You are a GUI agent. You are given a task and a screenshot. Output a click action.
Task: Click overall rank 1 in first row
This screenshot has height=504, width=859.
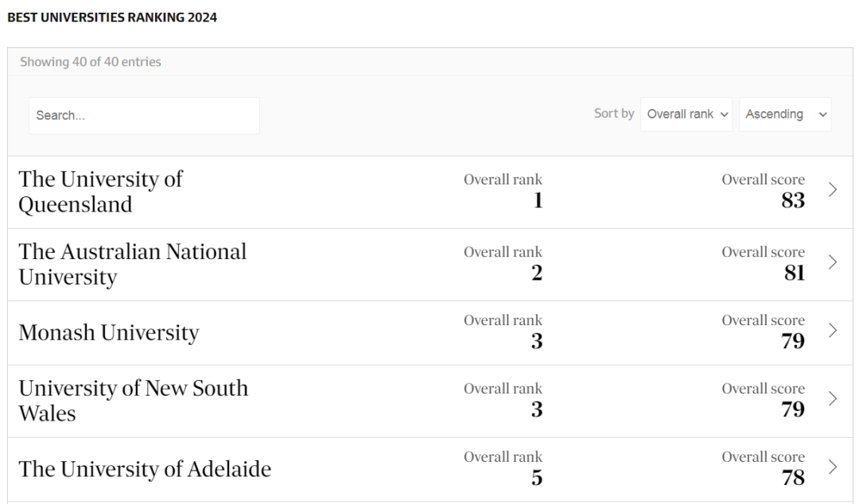pos(538,200)
